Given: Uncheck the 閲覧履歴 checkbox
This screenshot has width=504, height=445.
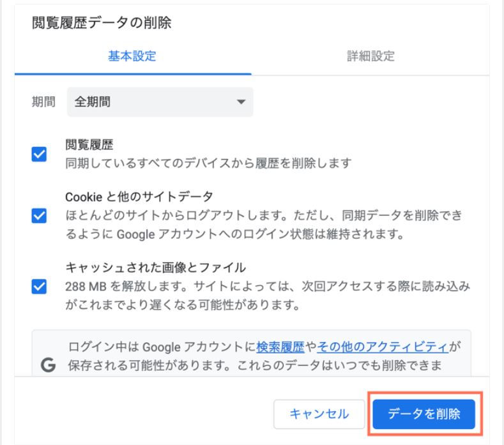Looking at the screenshot, I should [x=39, y=155].
